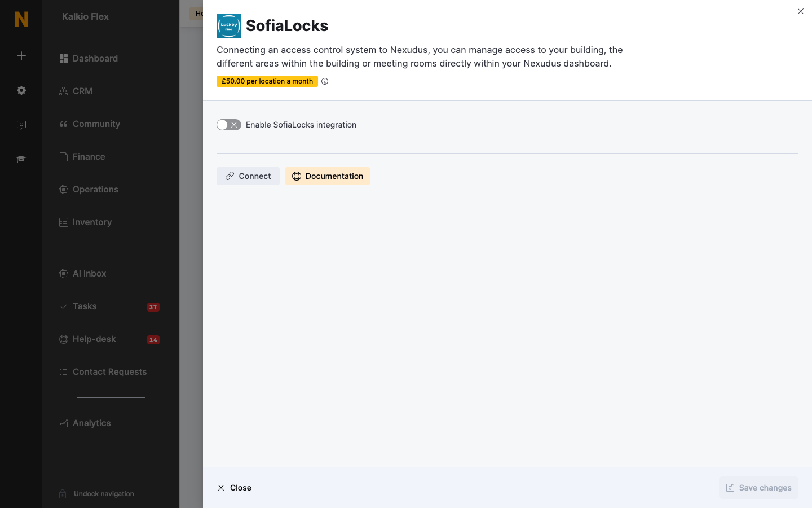Click the Nexudus N logo icon
The image size is (812, 508).
[x=21, y=19]
